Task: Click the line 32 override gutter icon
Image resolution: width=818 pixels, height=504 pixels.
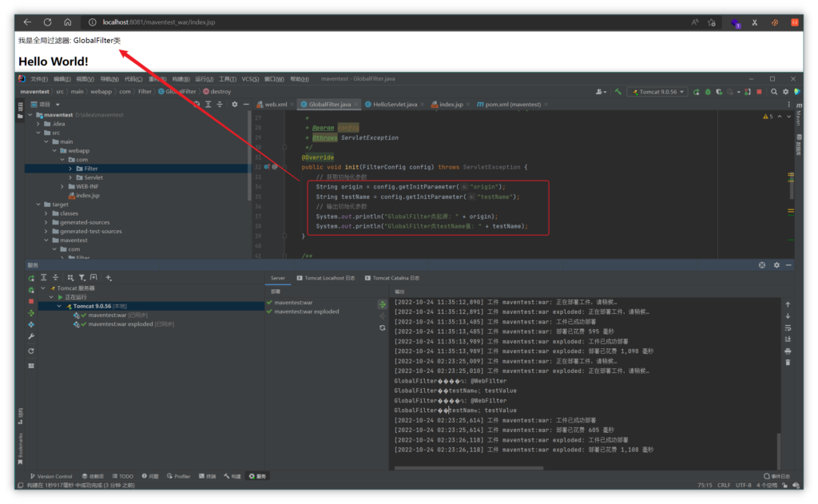Action: coord(267,167)
